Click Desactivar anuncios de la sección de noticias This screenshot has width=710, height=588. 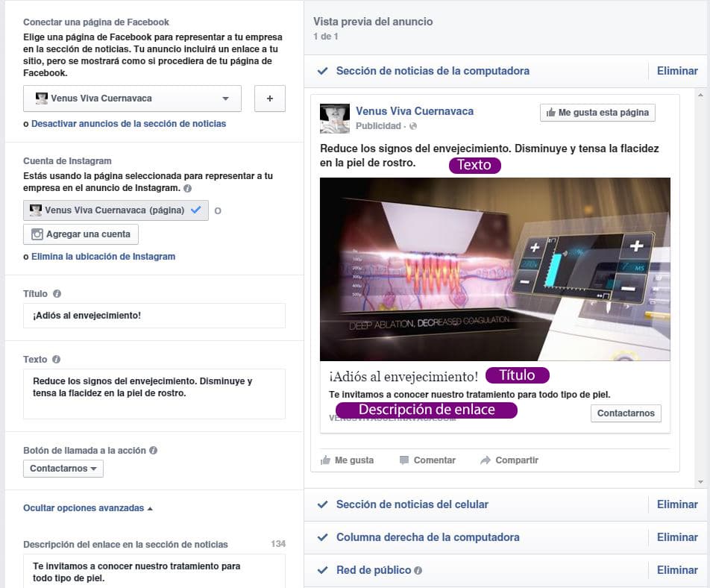tap(128, 124)
